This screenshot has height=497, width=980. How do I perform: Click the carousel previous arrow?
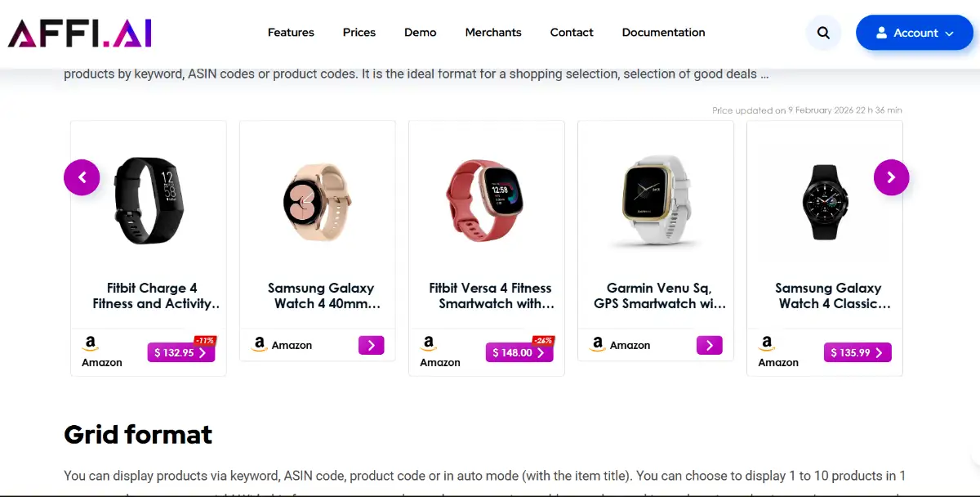[x=82, y=177]
